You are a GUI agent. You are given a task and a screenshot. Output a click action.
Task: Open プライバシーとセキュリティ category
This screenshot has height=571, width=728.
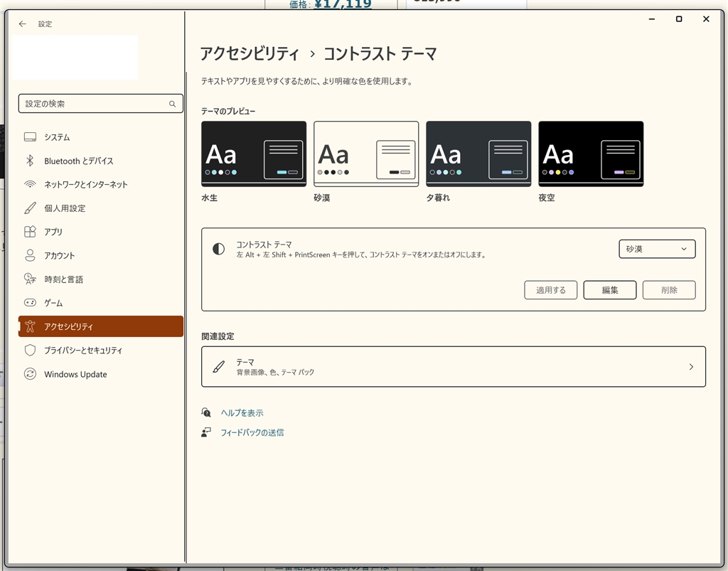101,350
